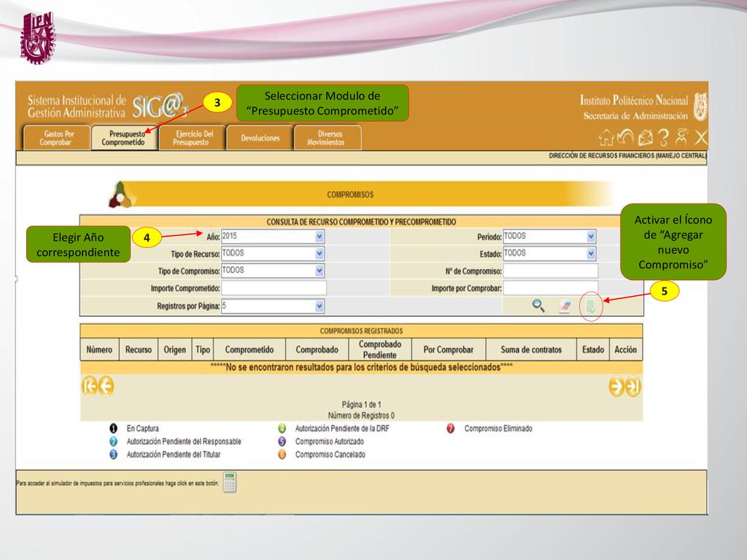Click the Tipo column header
This screenshot has height=560, width=747.
point(203,349)
